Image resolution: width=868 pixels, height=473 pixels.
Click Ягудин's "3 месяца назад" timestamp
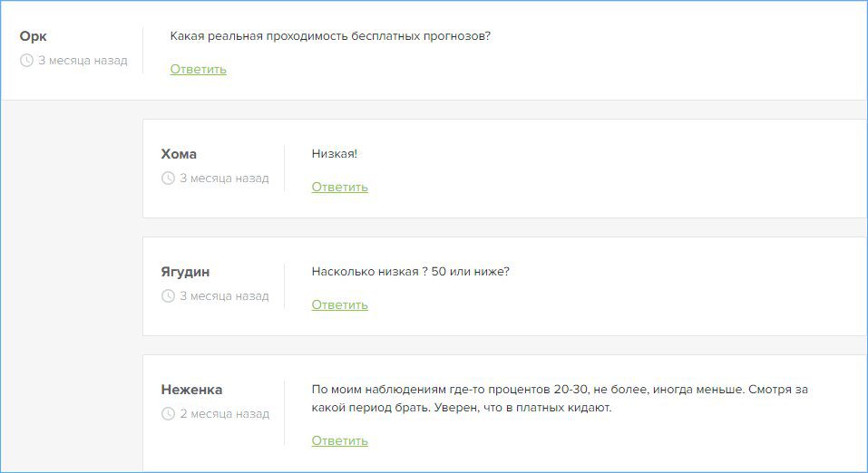pyautogui.click(x=224, y=296)
